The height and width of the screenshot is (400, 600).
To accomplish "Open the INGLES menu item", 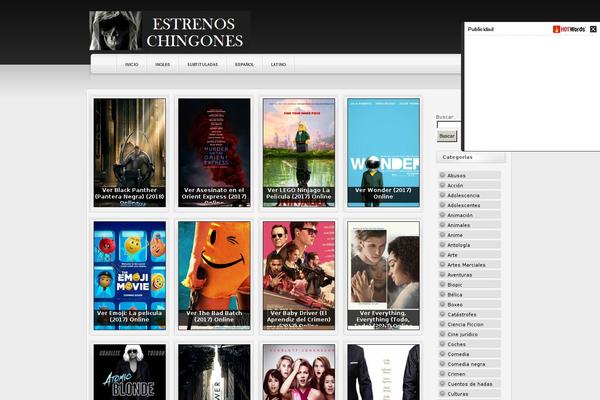I will pyautogui.click(x=163, y=64).
